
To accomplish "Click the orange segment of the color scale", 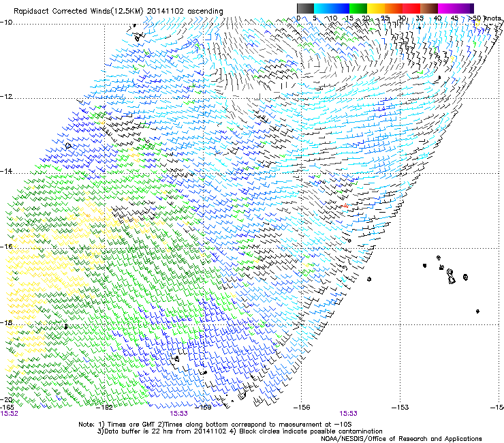I will (x=394, y=8).
